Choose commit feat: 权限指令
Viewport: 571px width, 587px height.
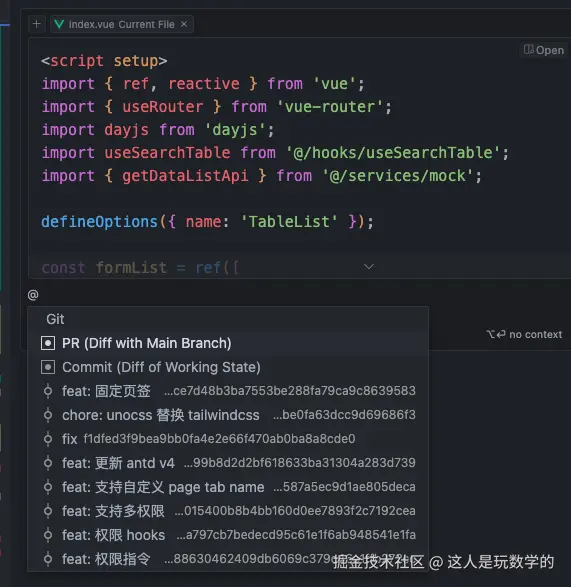(228, 559)
